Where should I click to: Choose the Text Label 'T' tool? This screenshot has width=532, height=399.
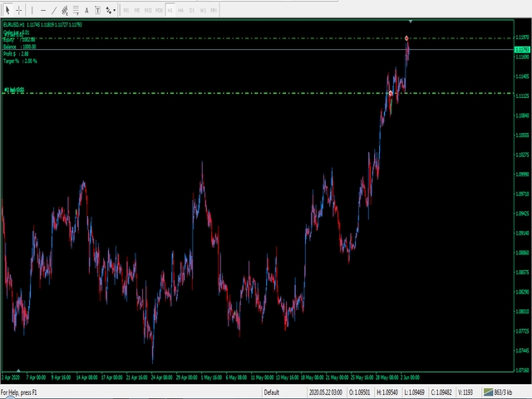(x=97, y=11)
